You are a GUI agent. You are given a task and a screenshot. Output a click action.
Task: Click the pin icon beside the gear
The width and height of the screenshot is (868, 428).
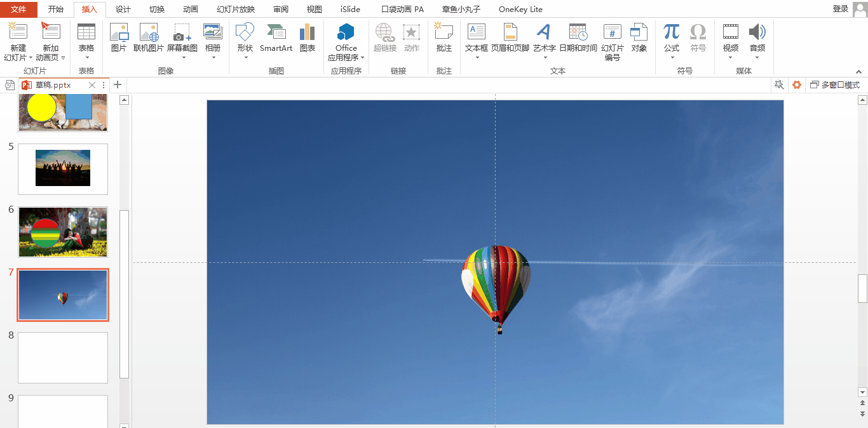pyautogui.click(x=780, y=84)
